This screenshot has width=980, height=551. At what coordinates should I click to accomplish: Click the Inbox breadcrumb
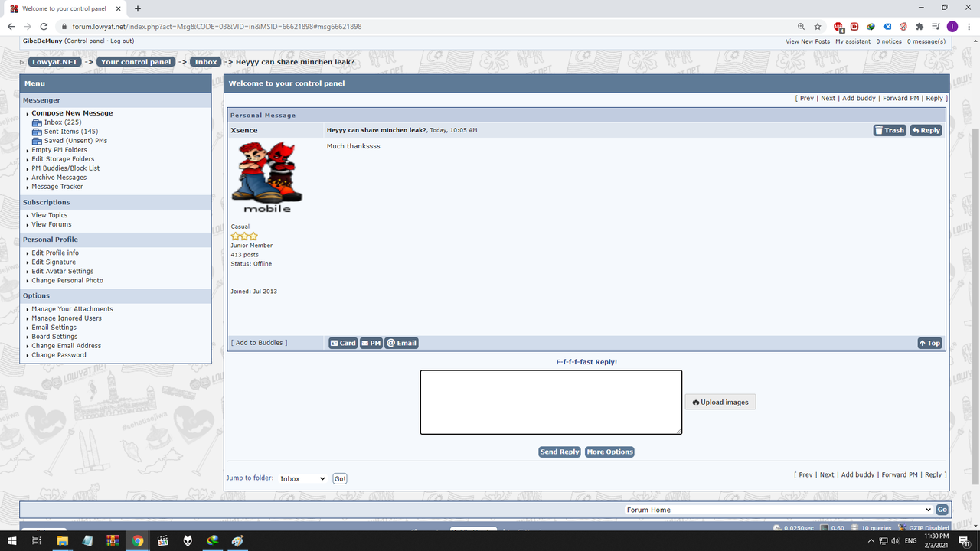point(206,62)
